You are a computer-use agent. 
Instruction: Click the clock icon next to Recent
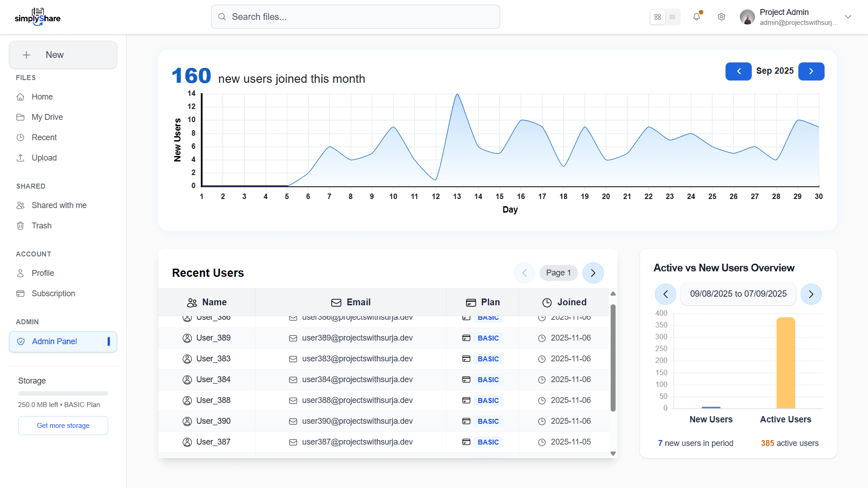click(20, 137)
